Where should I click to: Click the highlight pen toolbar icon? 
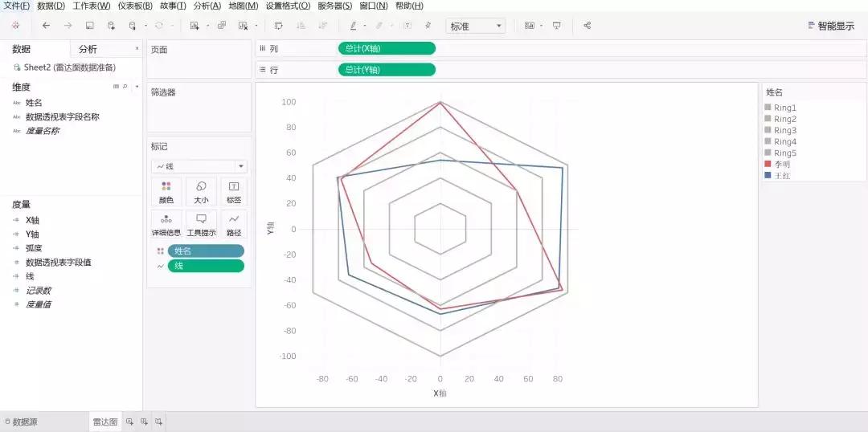[x=353, y=26]
